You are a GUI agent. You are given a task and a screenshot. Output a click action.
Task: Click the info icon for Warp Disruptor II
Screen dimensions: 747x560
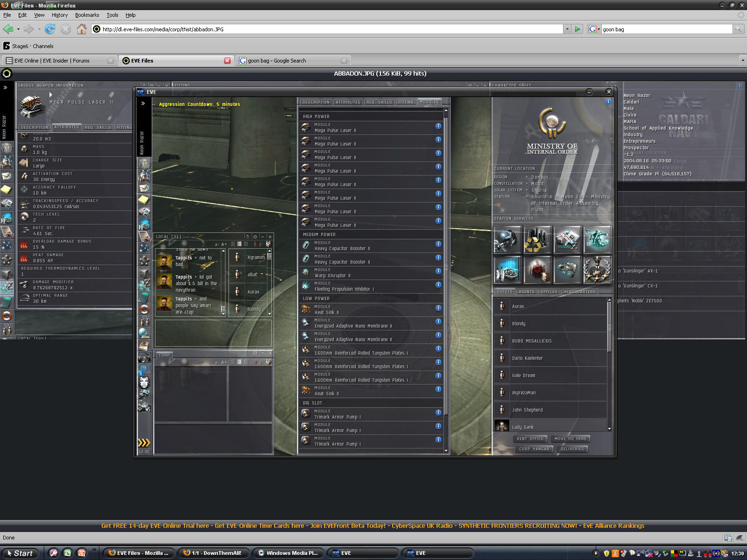[438, 271]
